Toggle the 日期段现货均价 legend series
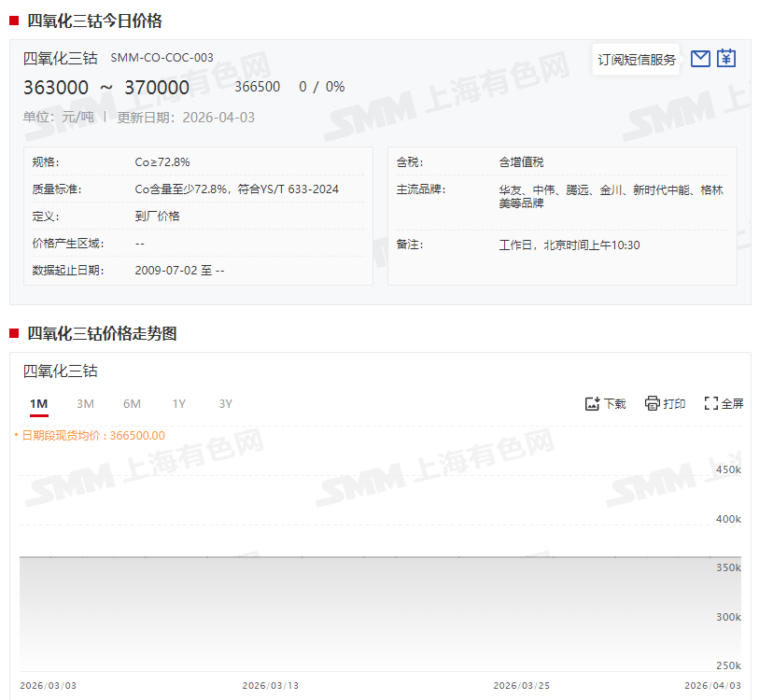Screen dimensions: 759x700 click(91, 435)
